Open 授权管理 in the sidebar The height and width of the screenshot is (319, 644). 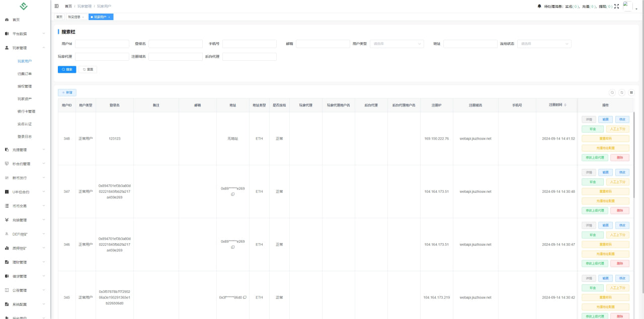tap(25, 86)
